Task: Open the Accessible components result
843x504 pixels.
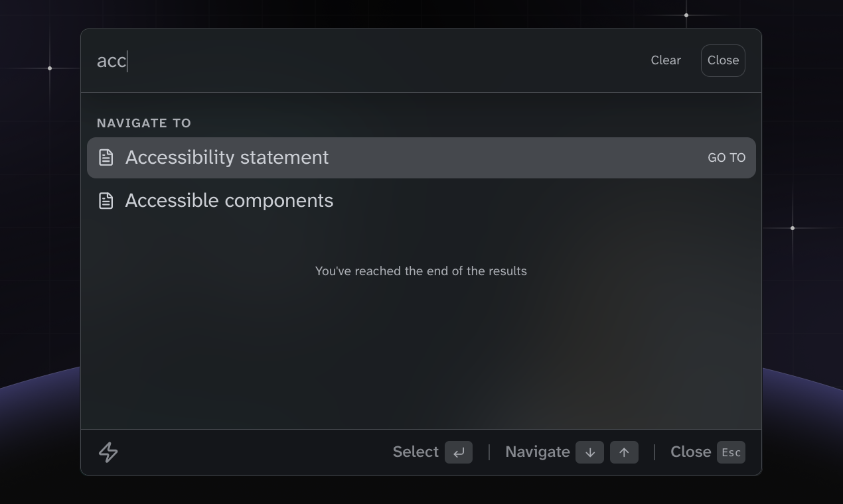Action: coord(229,200)
